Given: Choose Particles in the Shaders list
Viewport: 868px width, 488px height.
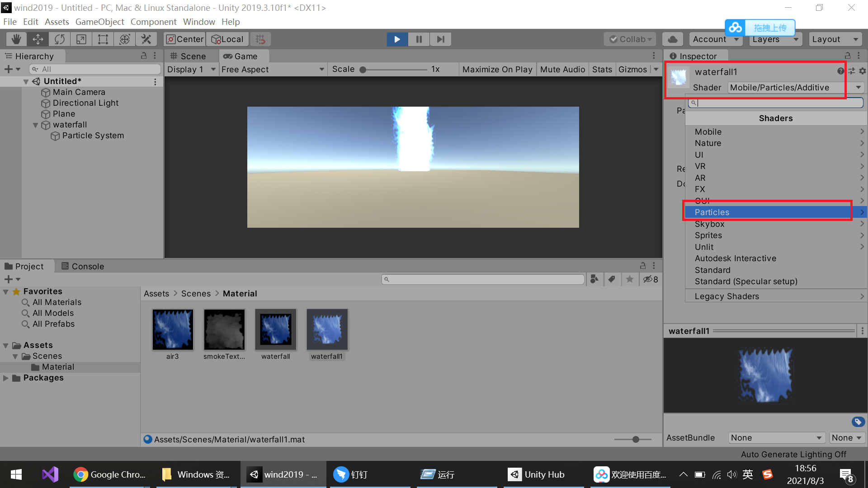Looking at the screenshot, I should point(776,212).
